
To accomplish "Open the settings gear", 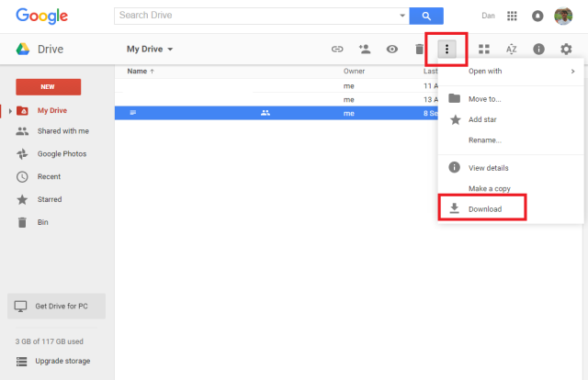I will point(566,49).
